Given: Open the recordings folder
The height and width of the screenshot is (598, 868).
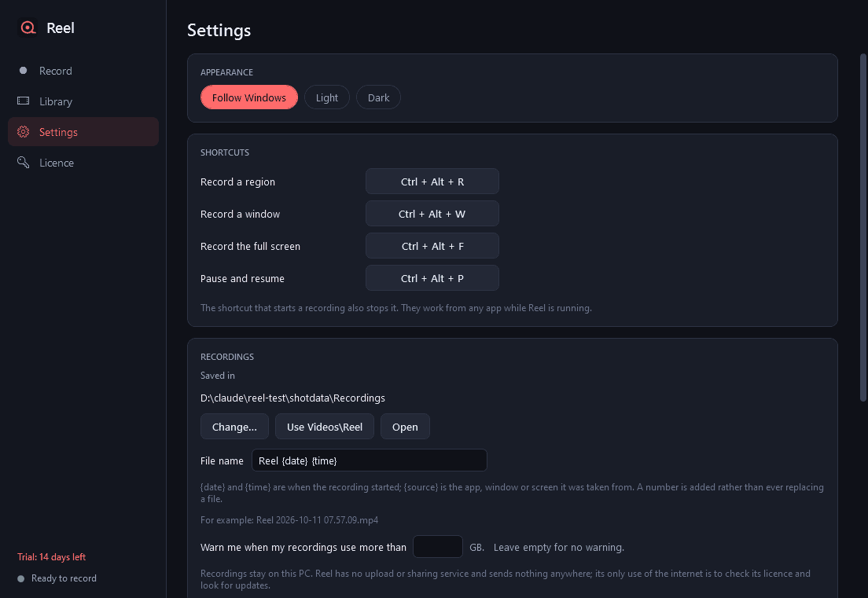Looking at the screenshot, I should 405,427.
